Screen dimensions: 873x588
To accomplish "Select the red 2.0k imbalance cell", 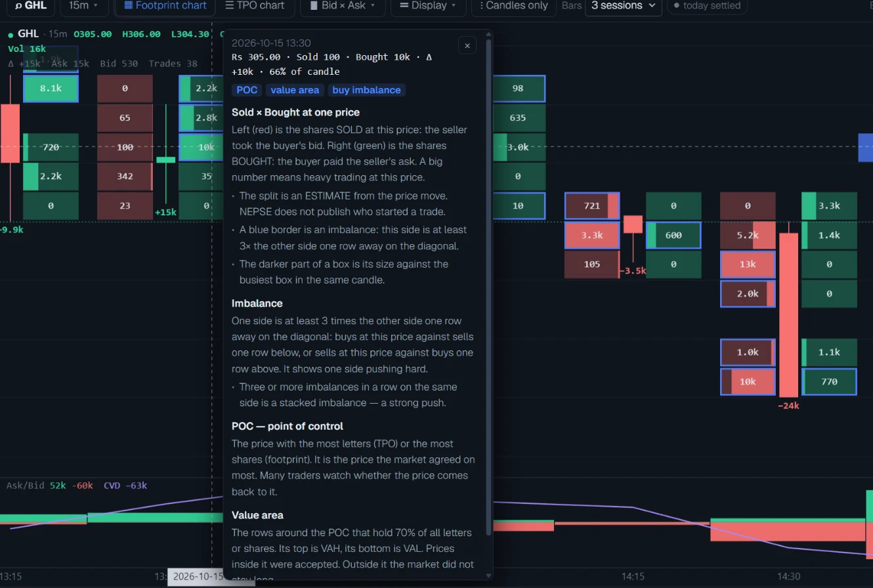I will [748, 293].
